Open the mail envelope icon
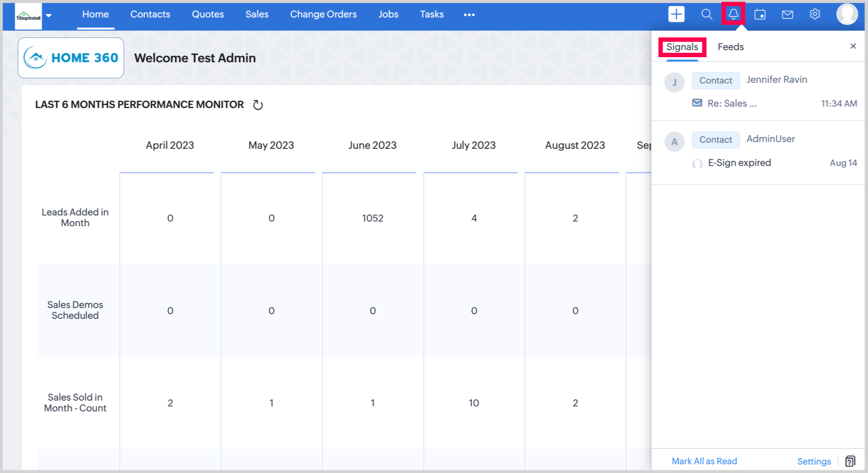 click(x=787, y=14)
